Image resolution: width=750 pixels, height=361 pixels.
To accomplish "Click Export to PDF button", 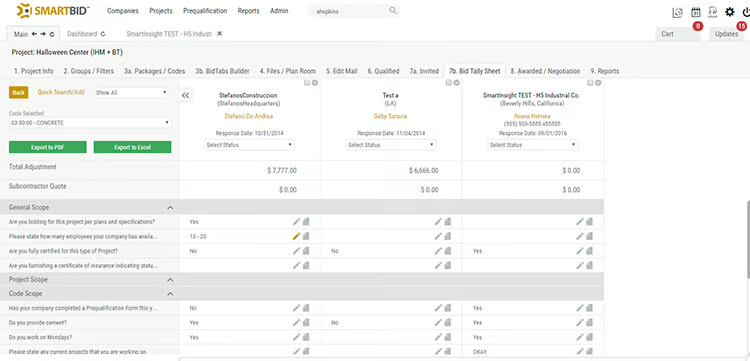I will 48,147.
